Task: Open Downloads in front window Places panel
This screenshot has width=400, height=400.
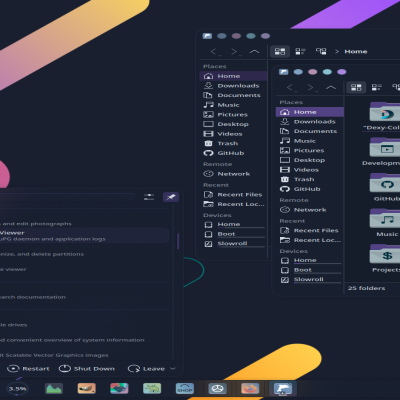Action: coord(310,122)
